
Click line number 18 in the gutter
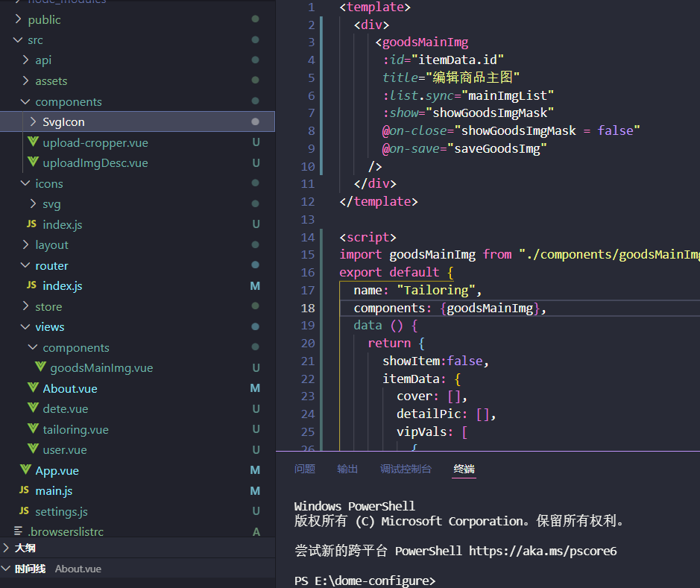click(x=308, y=309)
